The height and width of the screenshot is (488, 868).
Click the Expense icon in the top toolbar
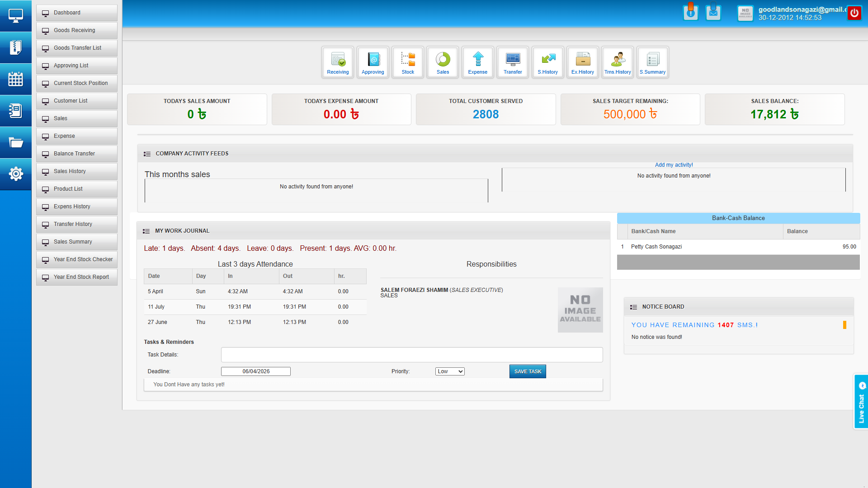point(477,62)
